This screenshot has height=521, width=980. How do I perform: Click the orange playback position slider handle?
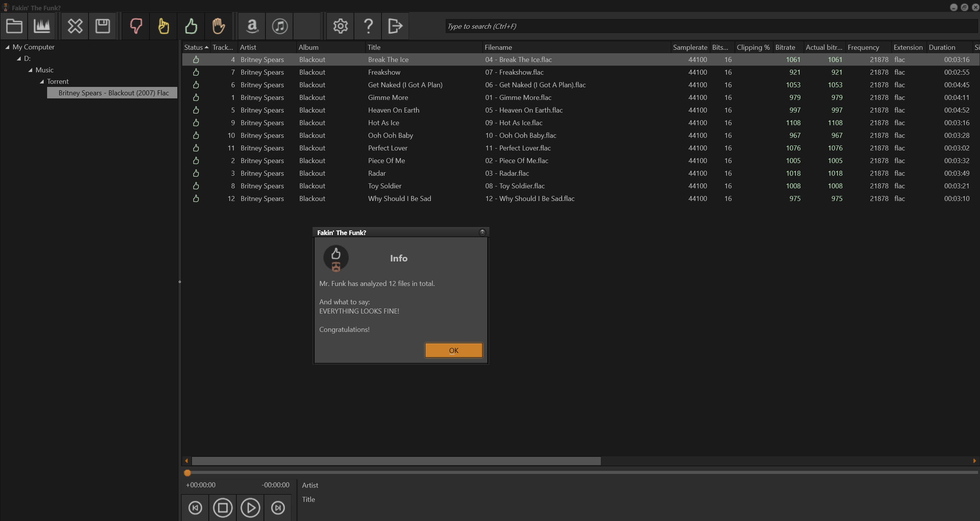[187, 473]
